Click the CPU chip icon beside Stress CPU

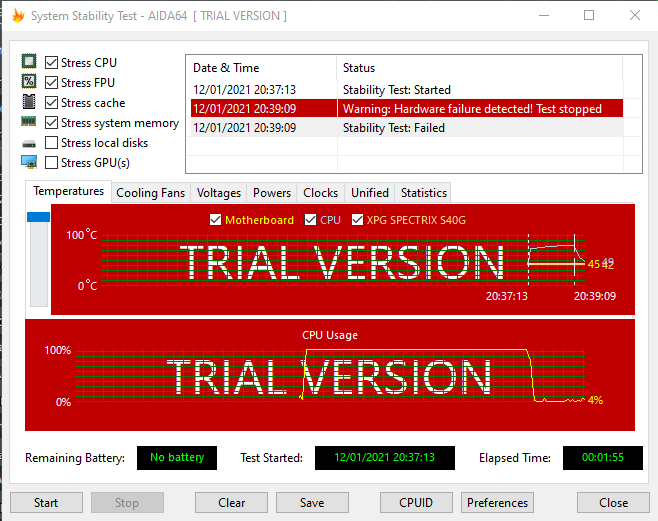coord(29,61)
